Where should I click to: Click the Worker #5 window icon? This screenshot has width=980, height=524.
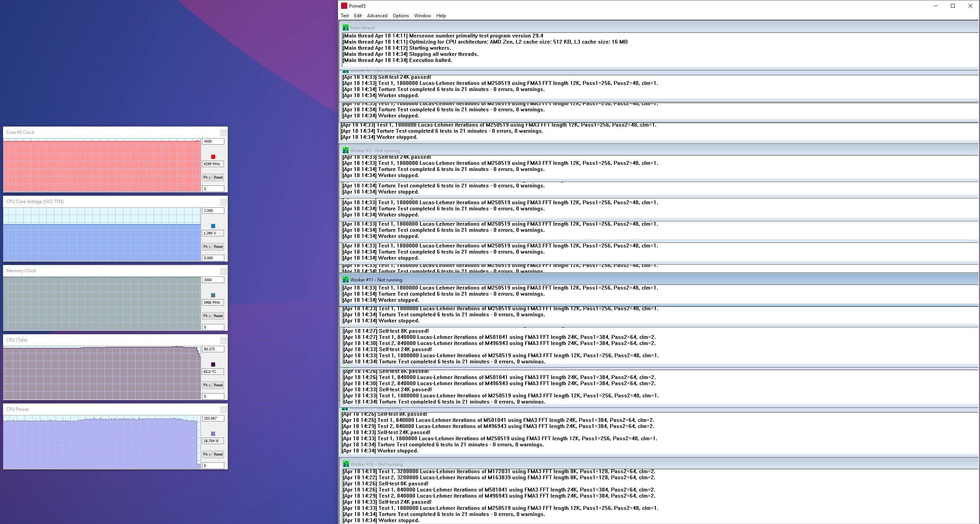pos(346,150)
